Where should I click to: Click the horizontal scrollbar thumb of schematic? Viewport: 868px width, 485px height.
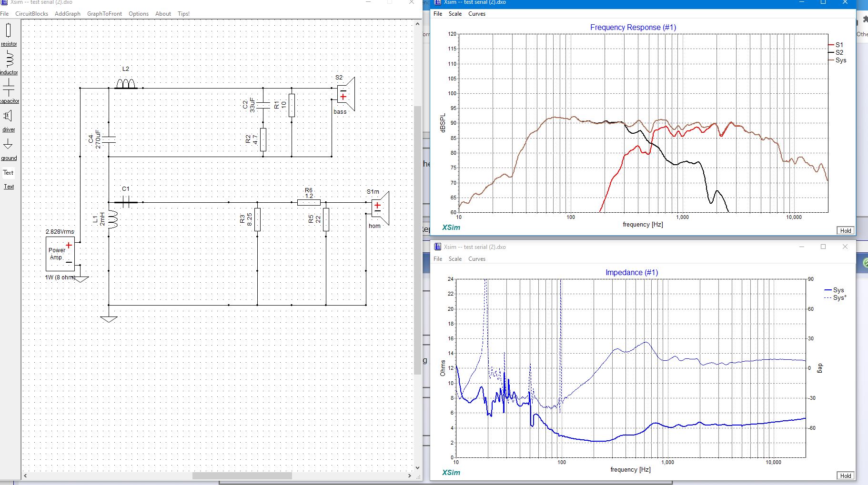(x=242, y=475)
